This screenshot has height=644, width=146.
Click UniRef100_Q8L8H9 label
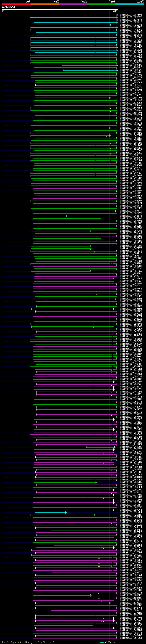click(x=131, y=60)
